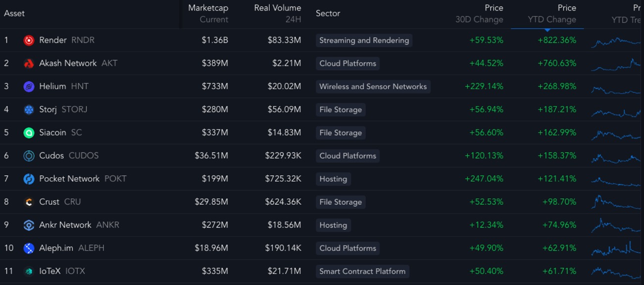
Task: Sort by Real Volume 24H header
Action: [277, 14]
